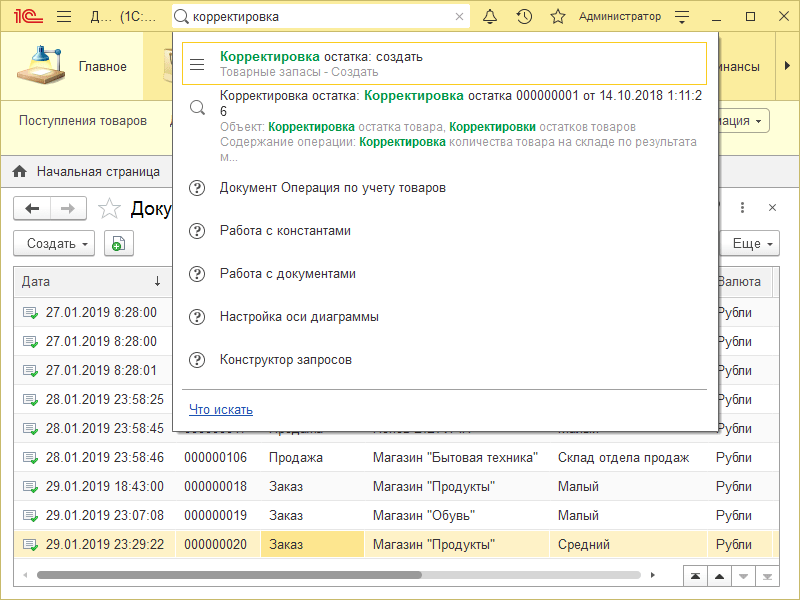Click magnifier icon of the found document result
This screenshot has width=800, height=600.
coord(197,108)
